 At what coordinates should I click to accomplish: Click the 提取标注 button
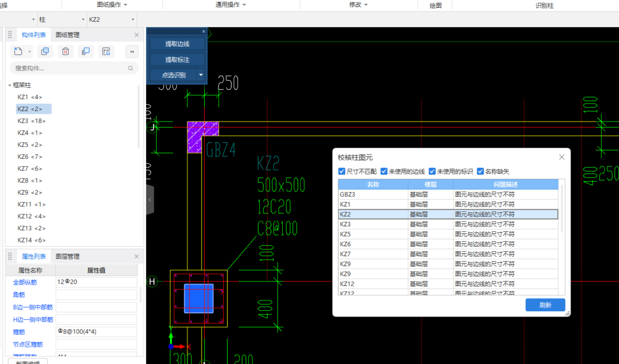click(x=177, y=60)
